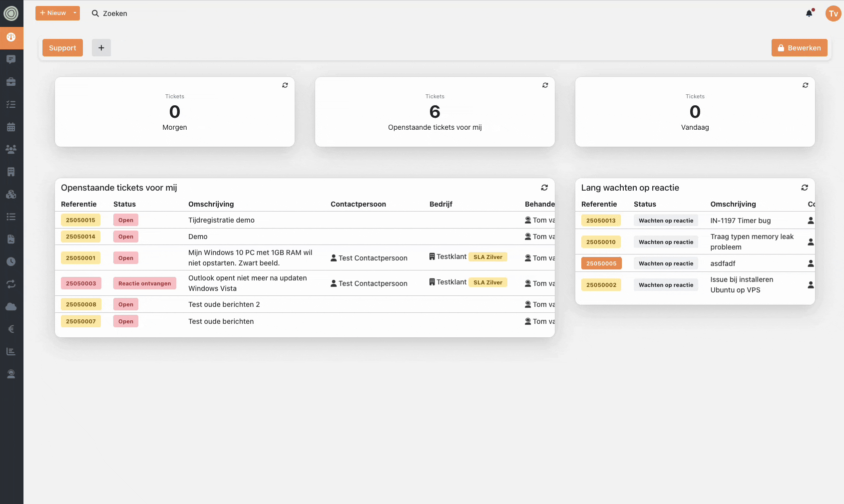844x504 pixels.
Task: Open the cloud icon in the sidebar
Action: click(x=11, y=306)
